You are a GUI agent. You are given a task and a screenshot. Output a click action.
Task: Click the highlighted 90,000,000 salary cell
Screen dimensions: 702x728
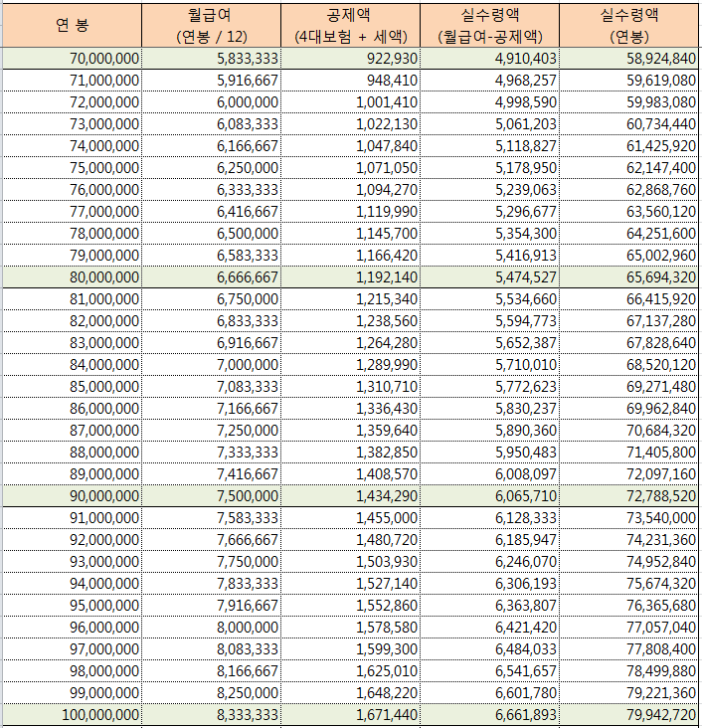[x=72, y=496]
